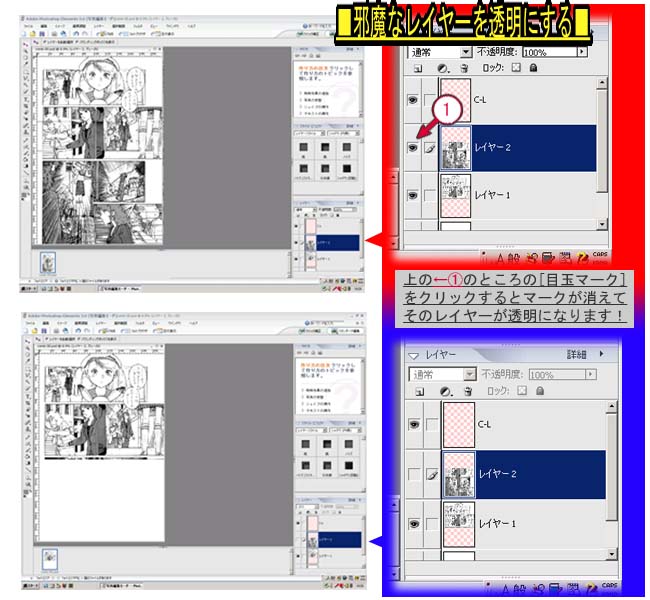Click the new layer icon in blue-framed panel

coord(420,391)
